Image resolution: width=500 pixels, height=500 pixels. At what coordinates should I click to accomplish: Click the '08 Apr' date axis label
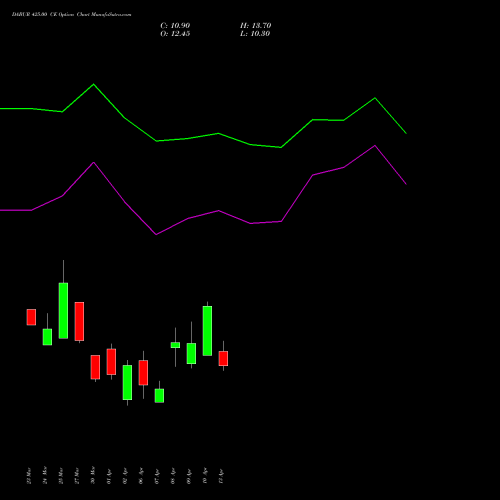[173, 476]
